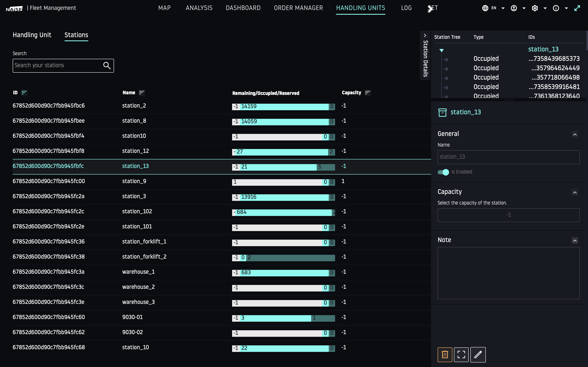Screen dimensions: 588x367
Task: Open the ORDER MANAGER menu
Action: pos(298,8)
